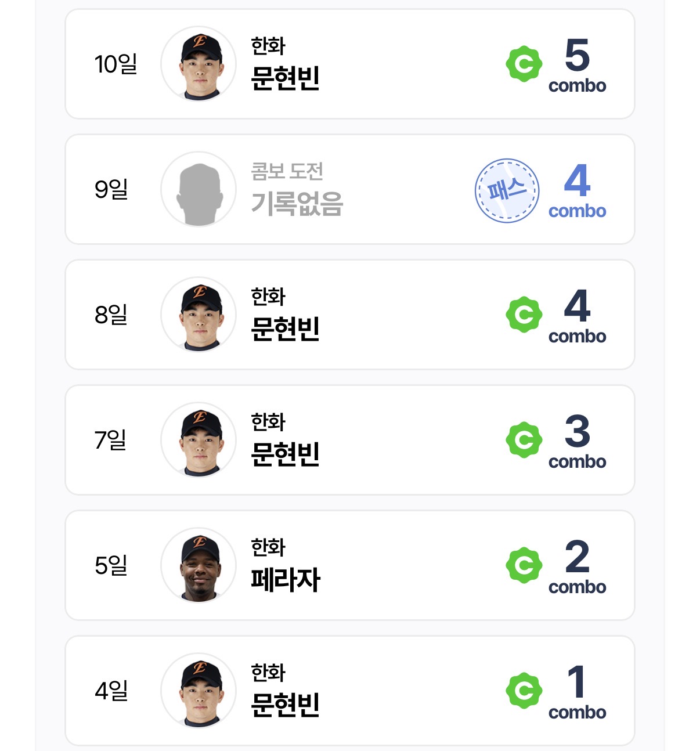Open 문현빈 player photo on 10일
The height and width of the screenshot is (751, 700).
[x=199, y=64]
